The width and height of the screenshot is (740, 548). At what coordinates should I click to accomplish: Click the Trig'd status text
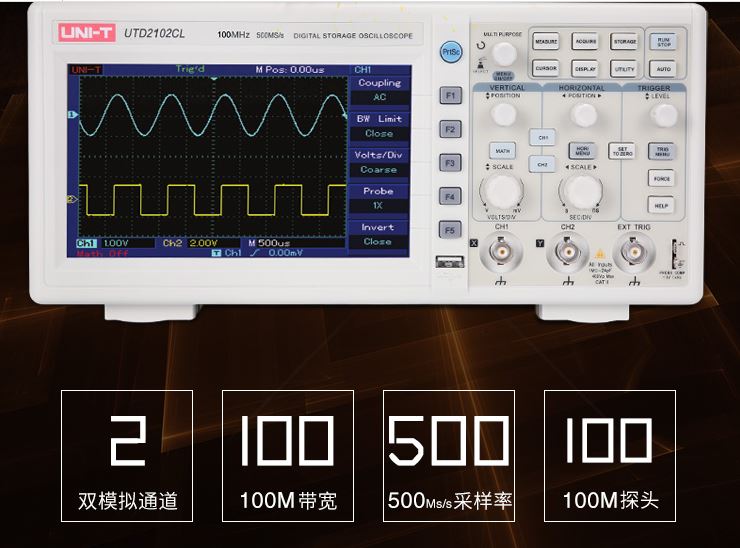coord(190,69)
